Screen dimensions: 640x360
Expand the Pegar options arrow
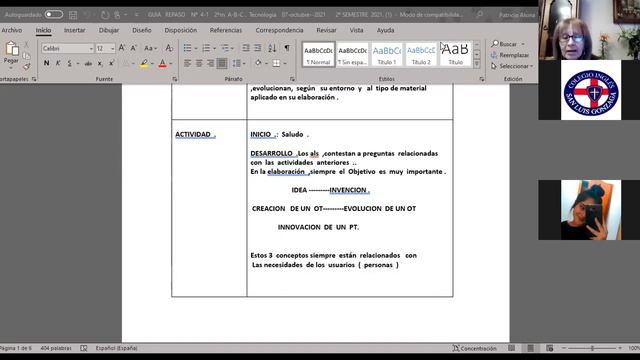[11, 67]
